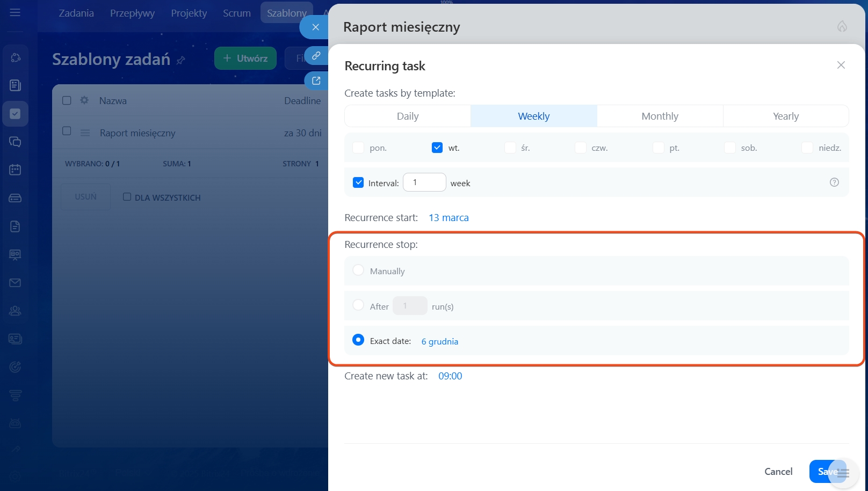Click the help question mark icon
868x491 pixels.
pyautogui.click(x=834, y=182)
